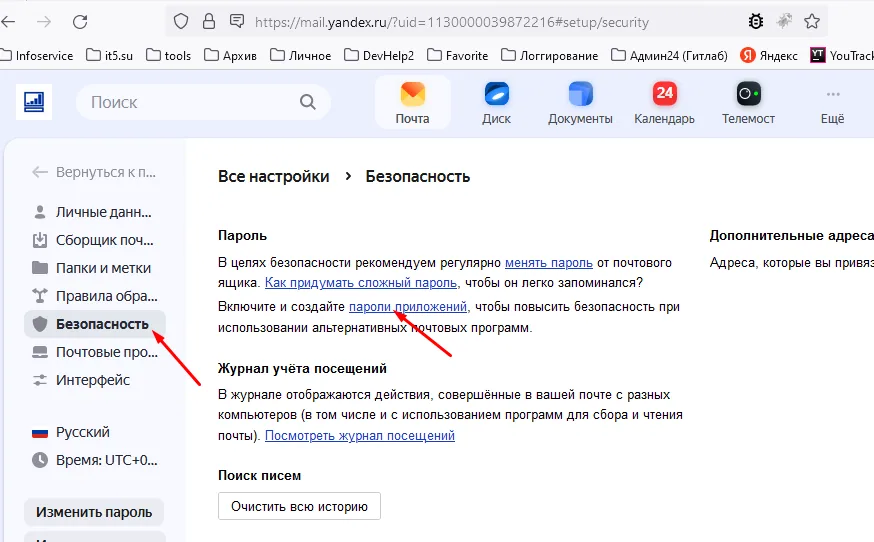The image size is (874, 542).
Task: Reload the page with the refresh icon
Action: coord(80,22)
